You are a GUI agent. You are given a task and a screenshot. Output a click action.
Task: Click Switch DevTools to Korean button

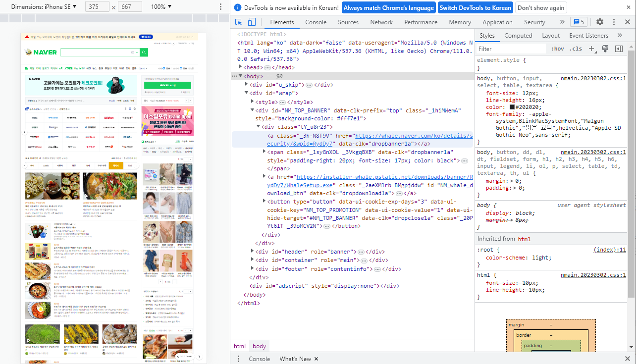(475, 8)
